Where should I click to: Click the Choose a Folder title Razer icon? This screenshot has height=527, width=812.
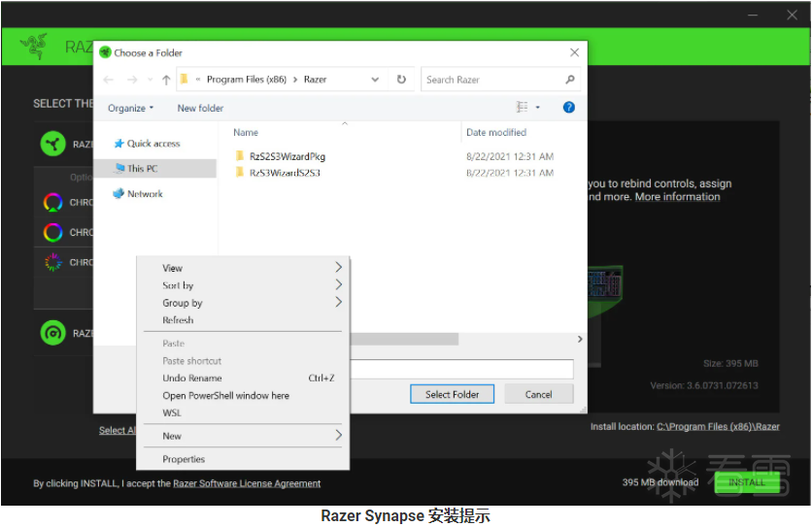(x=105, y=52)
